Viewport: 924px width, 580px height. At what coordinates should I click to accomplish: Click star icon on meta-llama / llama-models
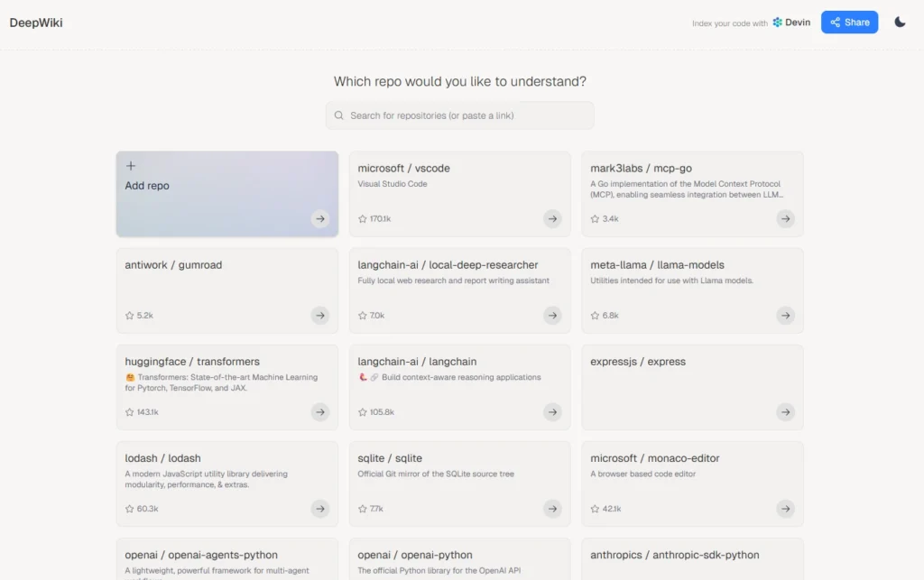tap(596, 316)
